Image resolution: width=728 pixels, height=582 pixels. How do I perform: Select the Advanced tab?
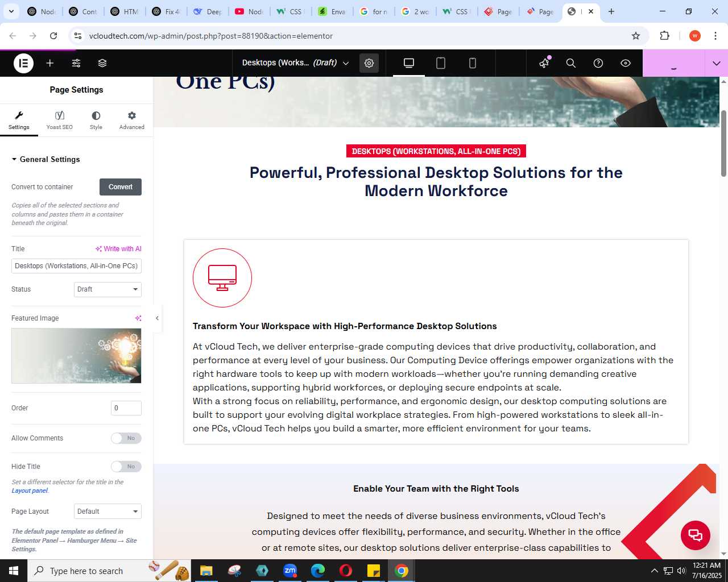pos(132,120)
